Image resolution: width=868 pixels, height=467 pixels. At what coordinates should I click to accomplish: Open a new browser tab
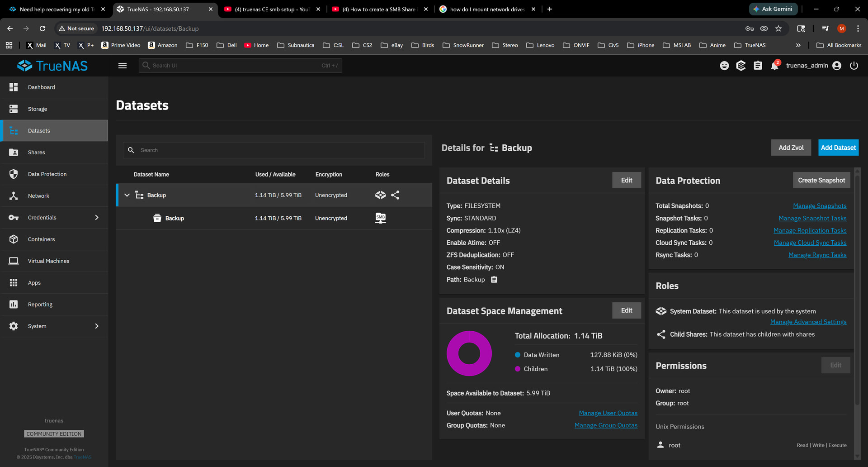550,9
